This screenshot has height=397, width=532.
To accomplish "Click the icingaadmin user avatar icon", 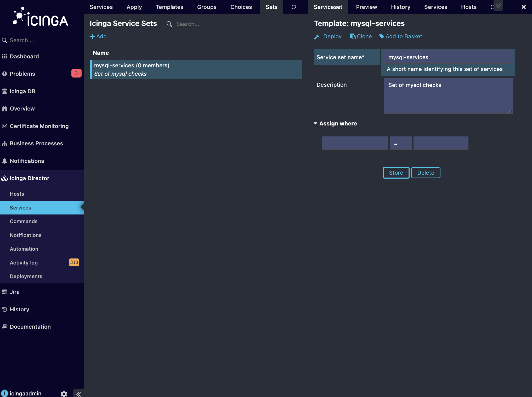I will click(4, 393).
